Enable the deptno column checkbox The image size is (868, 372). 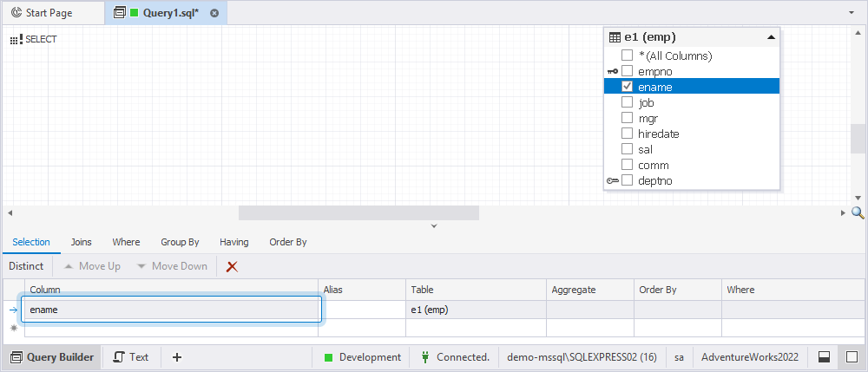pyautogui.click(x=627, y=180)
